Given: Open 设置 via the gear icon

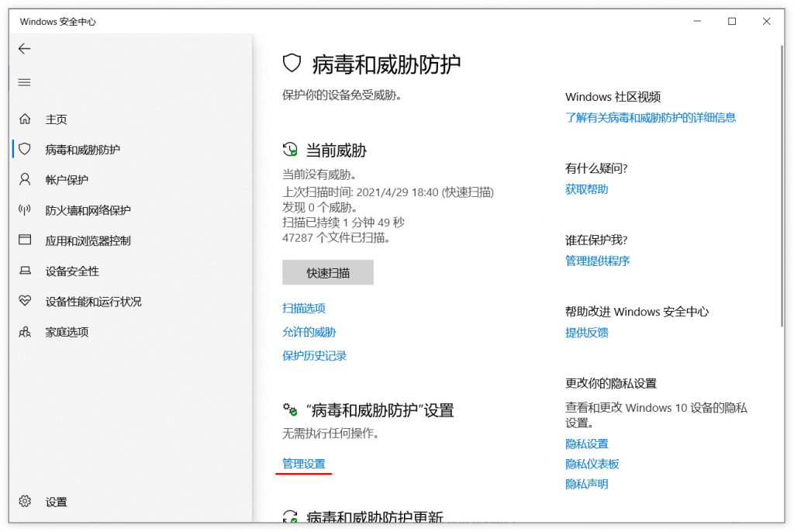Looking at the screenshot, I should 25,502.
